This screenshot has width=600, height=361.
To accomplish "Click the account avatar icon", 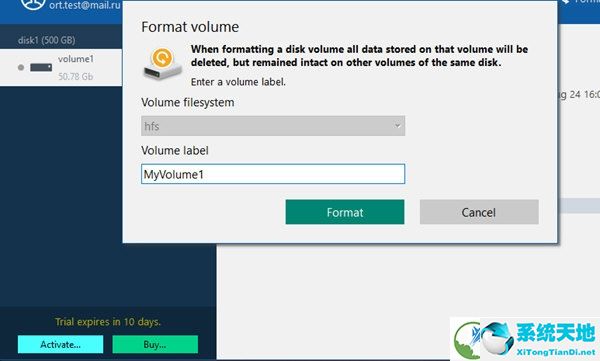I will tap(33, 4).
